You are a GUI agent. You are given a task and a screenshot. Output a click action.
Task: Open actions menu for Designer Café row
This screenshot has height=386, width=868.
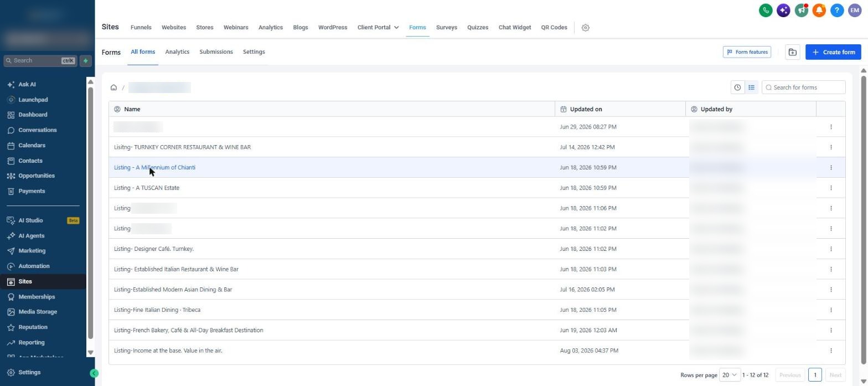[x=831, y=249]
